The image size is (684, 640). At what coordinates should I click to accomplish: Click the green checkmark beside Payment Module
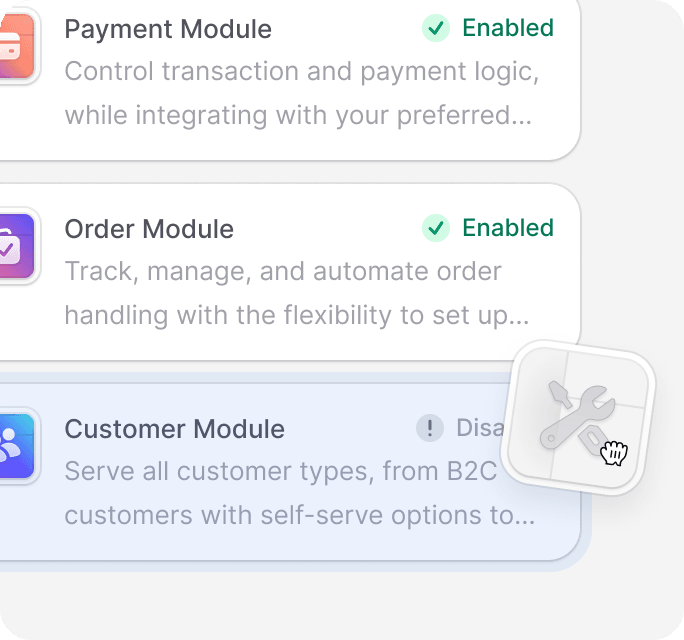tap(436, 28)
